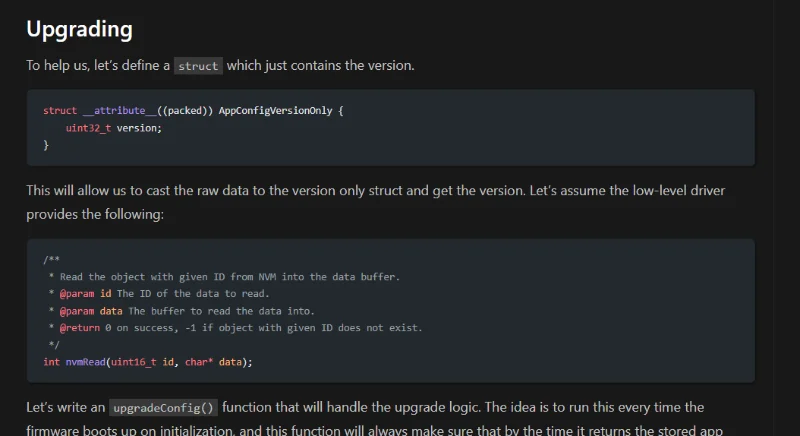Click the closing brace of the struct
This screenshot has height=436, width=800.
pos(46,145)
